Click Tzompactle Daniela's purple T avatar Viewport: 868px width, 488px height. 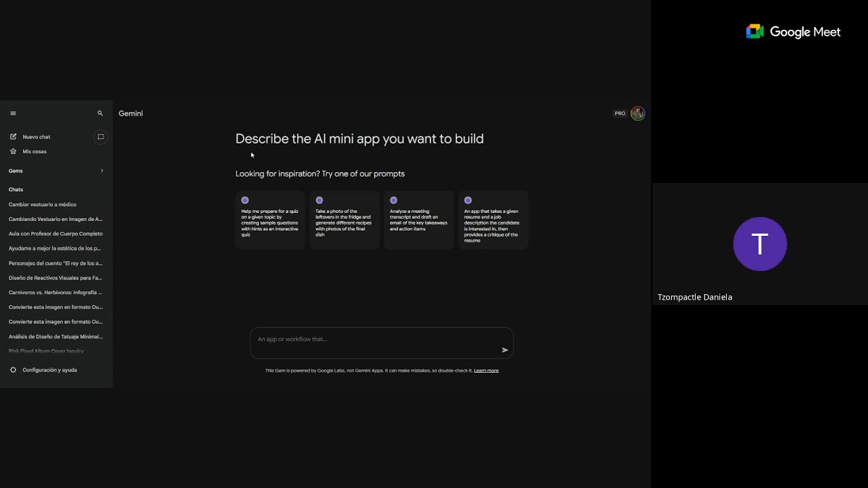click(760, 244)
